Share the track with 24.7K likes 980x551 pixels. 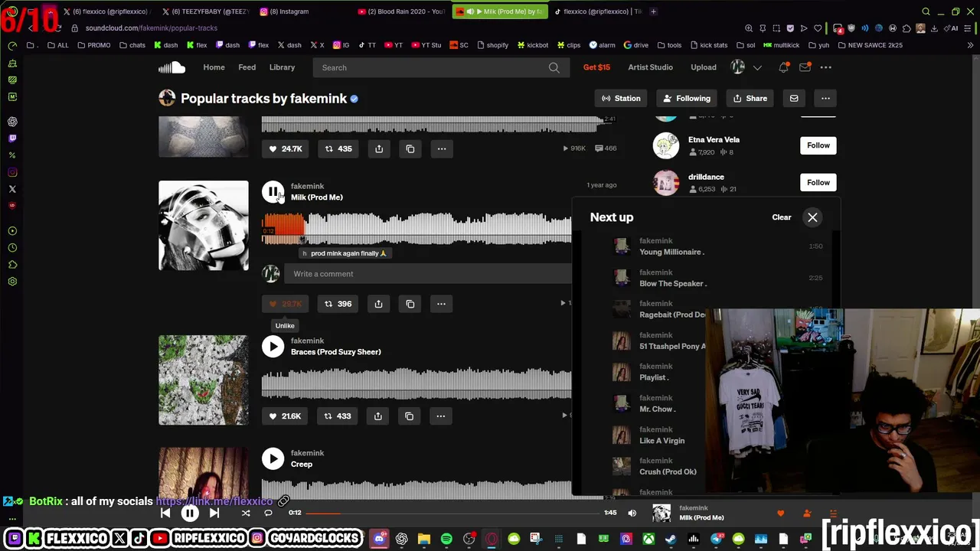point(379,148)
